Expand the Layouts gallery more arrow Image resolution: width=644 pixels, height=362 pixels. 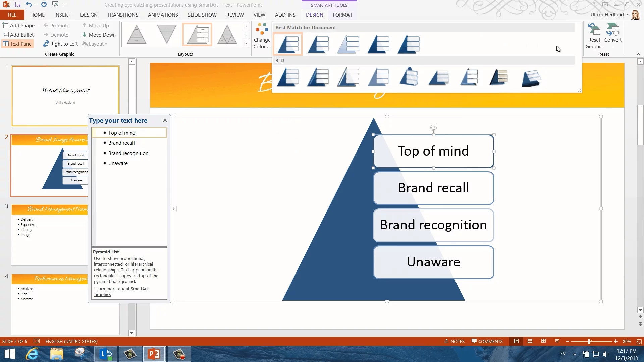[246, 43]
